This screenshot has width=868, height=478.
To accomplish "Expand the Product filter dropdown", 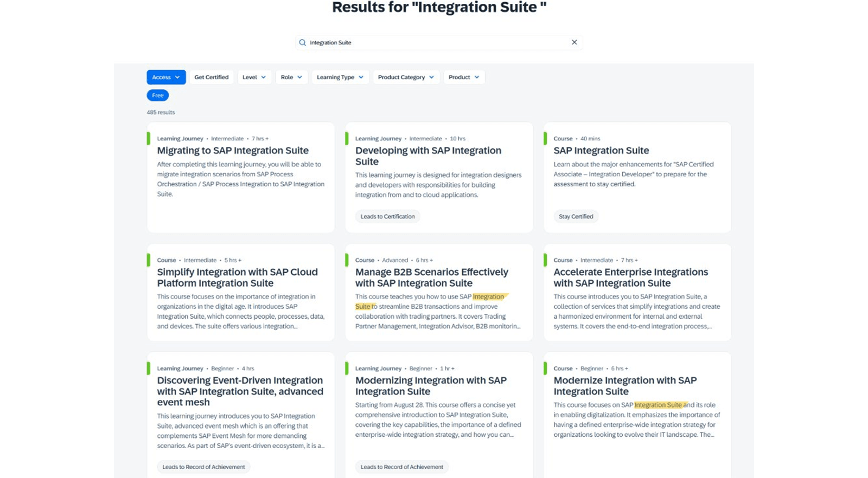I will click(464, 77).
